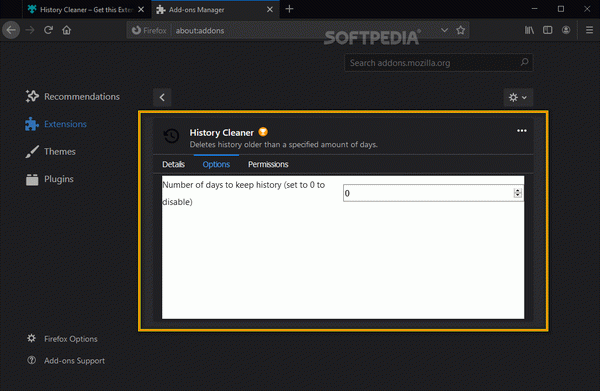This screenshot has width=600, height=391.
Task: Open the Recommendations section
Action: 73,96
